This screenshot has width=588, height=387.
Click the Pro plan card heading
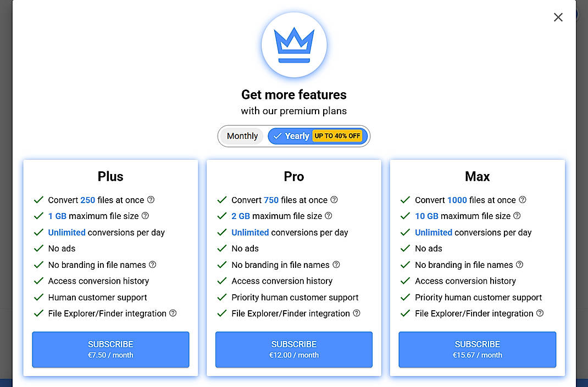coord(293,176)
